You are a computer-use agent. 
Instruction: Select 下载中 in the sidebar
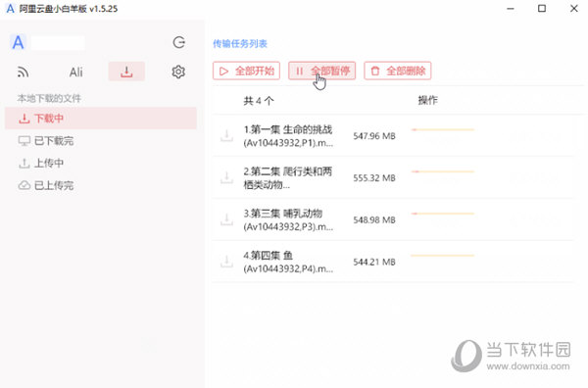click(101, 119)
